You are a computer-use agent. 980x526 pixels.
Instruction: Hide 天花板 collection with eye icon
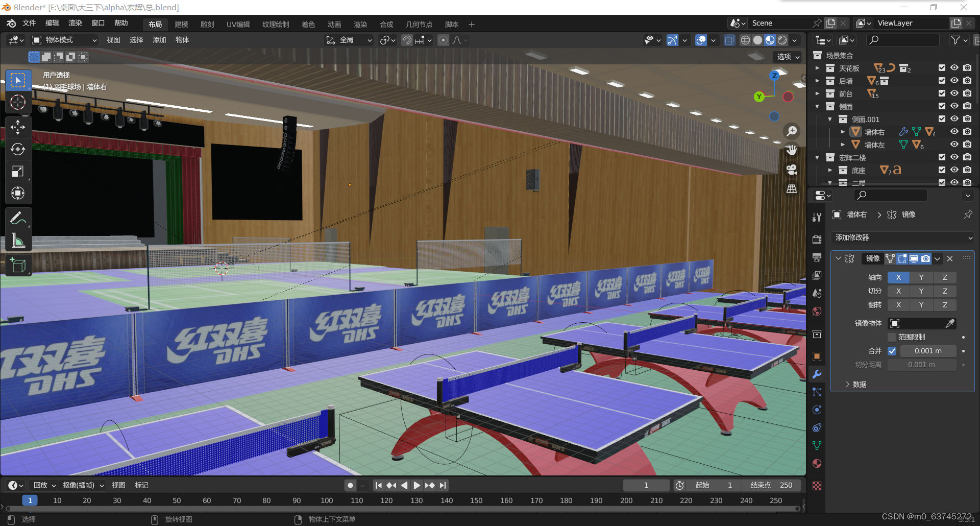coord(954,68)
